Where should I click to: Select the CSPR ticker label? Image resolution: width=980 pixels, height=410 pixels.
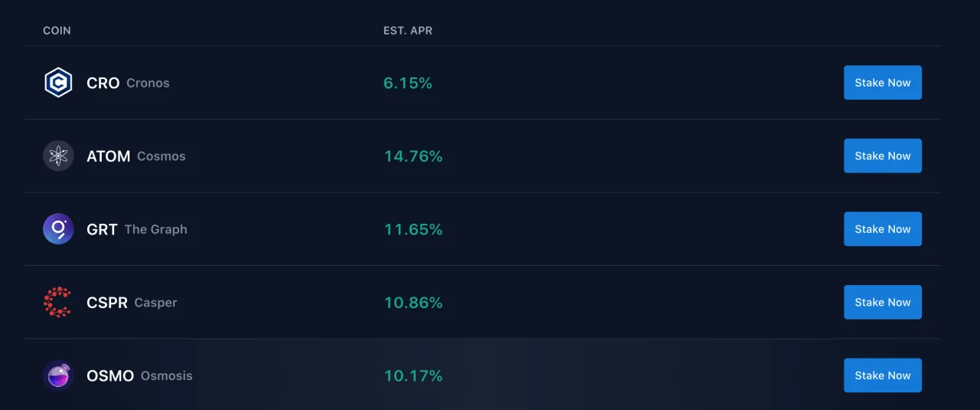[x=107, y=303]
